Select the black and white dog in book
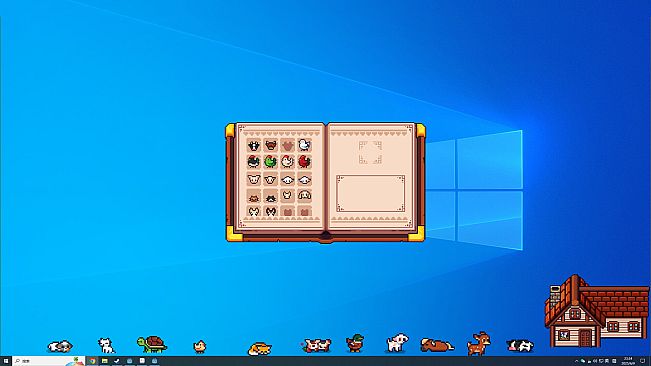The height and width of the screenshot is (366, 651). (271, 211)
